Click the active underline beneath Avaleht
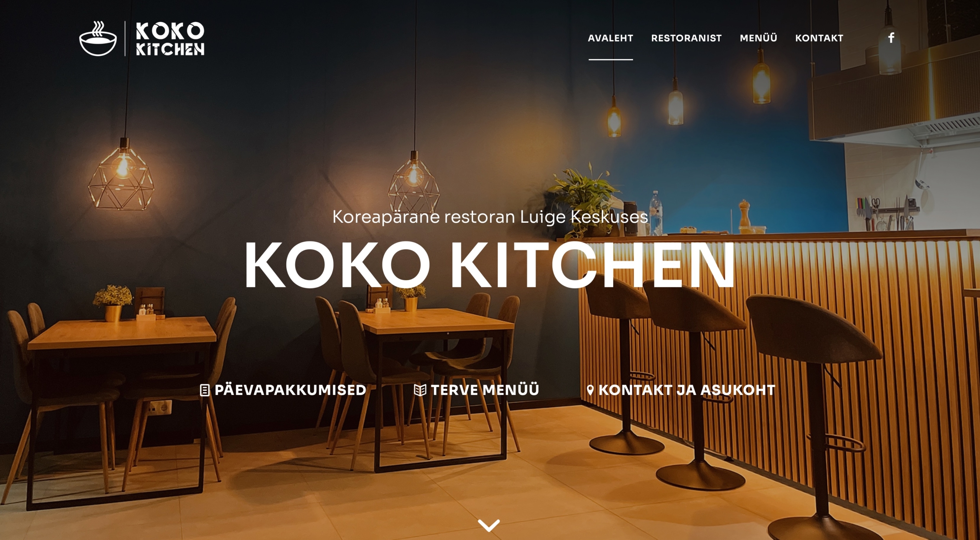Image resolution: width=980 pixels, height=540 pixels. click(611, 59)
